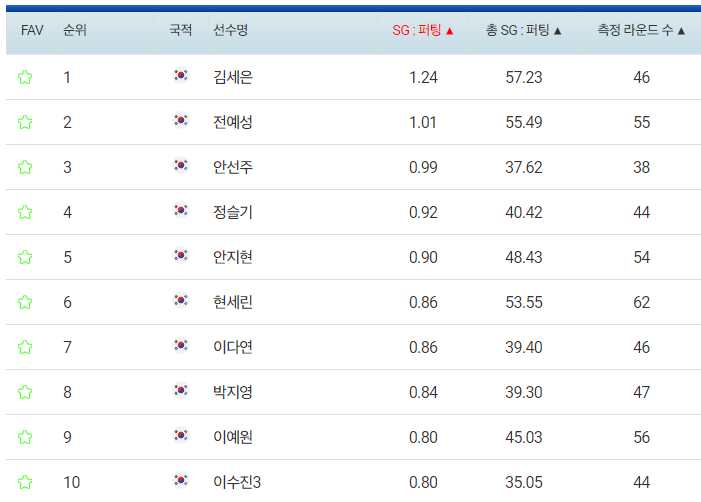
Task: Click rank number 10
Action: tap(72, 482)
